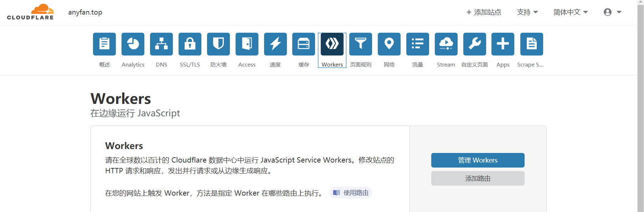The width and height of the screenshot is (644, 212).
Task: Click the 页面规则 tab label
Action: [x=361, y=65]
